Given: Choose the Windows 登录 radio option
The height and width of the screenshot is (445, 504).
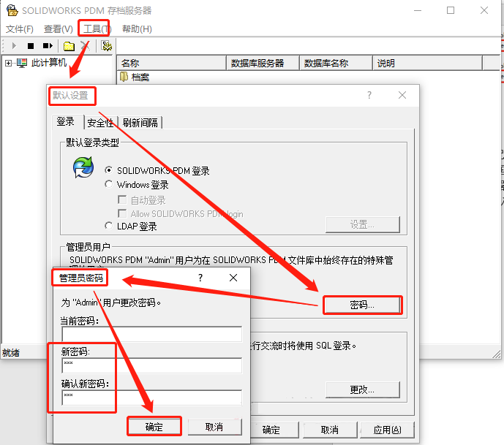Looking at the screenshot, I should point(109,185).
